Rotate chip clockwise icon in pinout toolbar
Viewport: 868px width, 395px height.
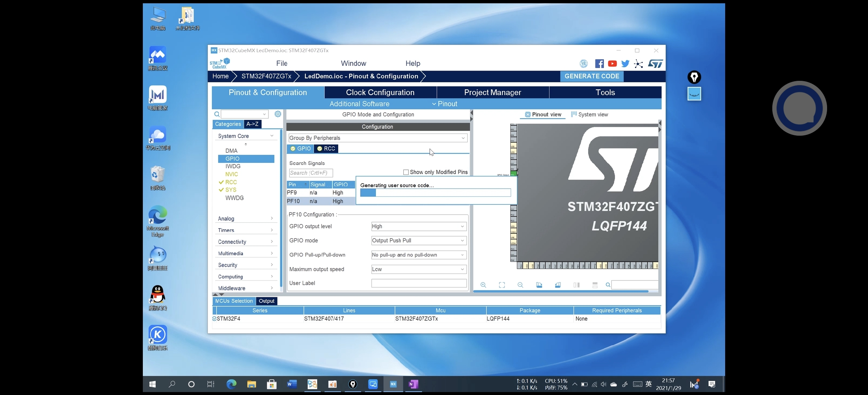(539, 285)
